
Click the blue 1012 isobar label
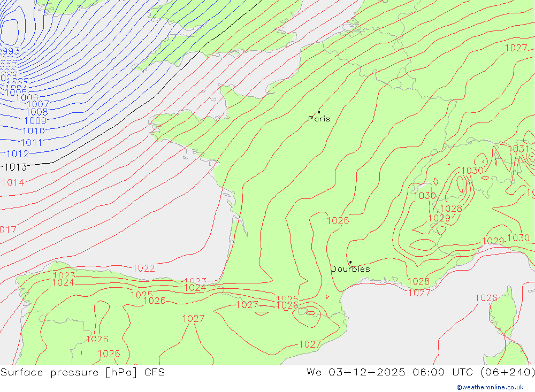pyautogui.click(x=18, y=154)
